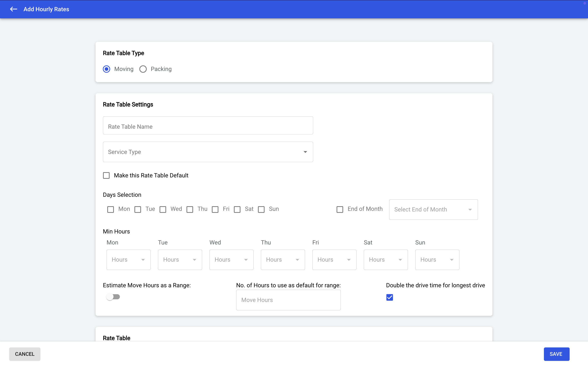Open the Mon min Hours dropdown
This screenshot has width=588, height=367.
[128, 260]
